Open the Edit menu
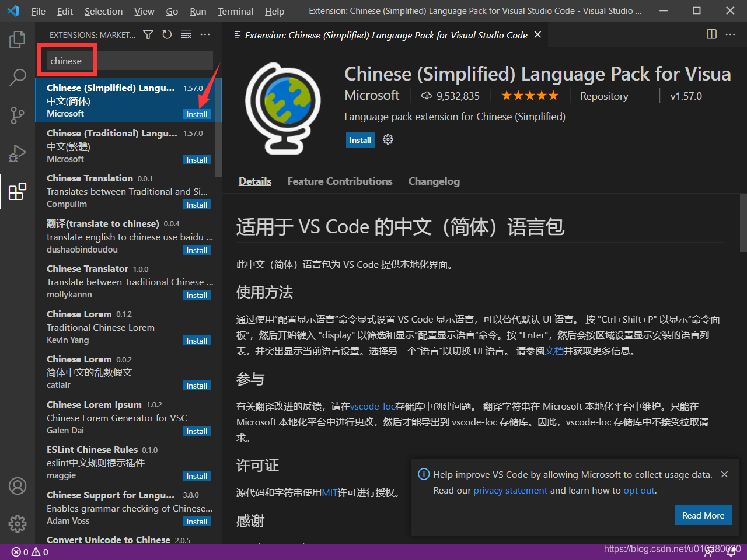The height and width of the screenshot is (560, 747). coord(65,11)
